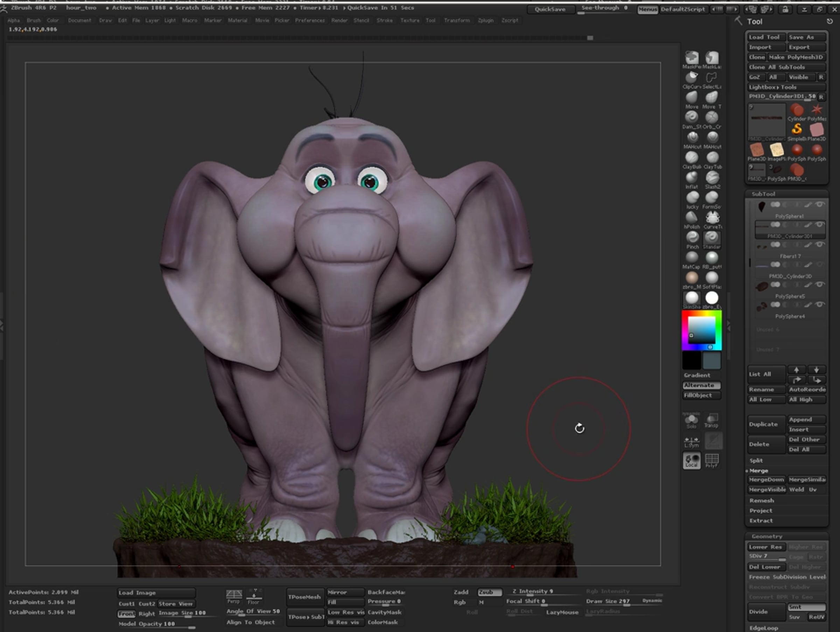The width and height of the screenshot is (840, 632).
Task: Click the color picker square
Action: click(x=702, y=330)
